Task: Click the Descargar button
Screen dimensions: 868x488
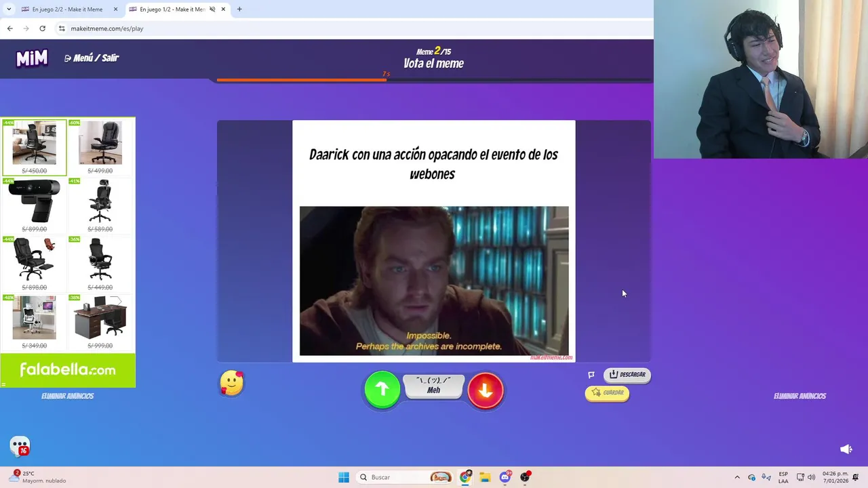Action: coord(627,374)
